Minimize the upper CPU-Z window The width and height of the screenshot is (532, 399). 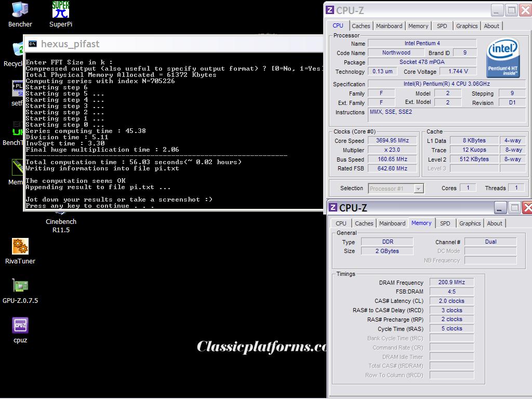coord(496,10)
